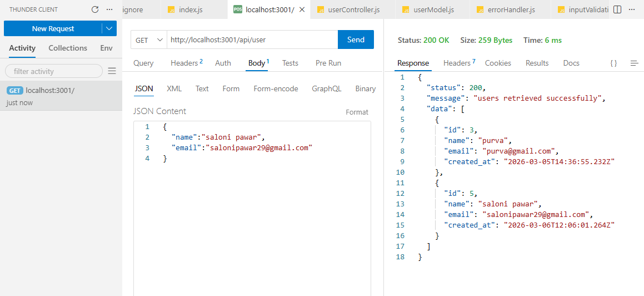Open the Query tab
Screen dimensions: 644x296
coord(143,63)
